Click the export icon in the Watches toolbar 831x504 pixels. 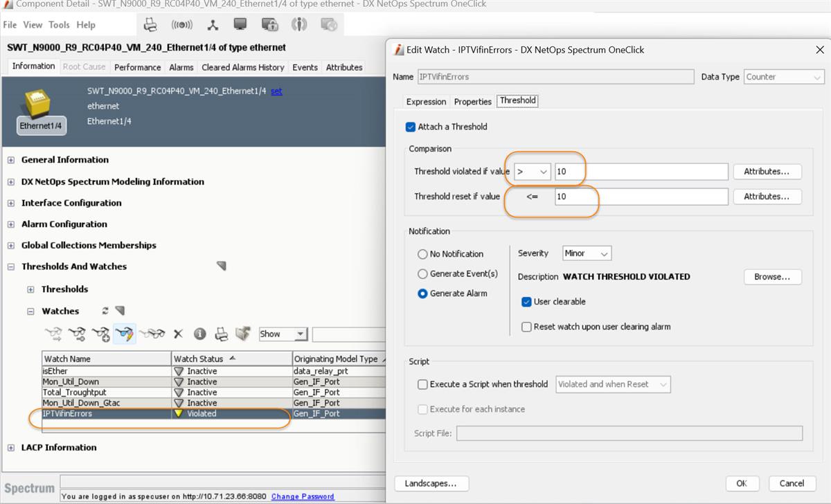click(242, 334)
